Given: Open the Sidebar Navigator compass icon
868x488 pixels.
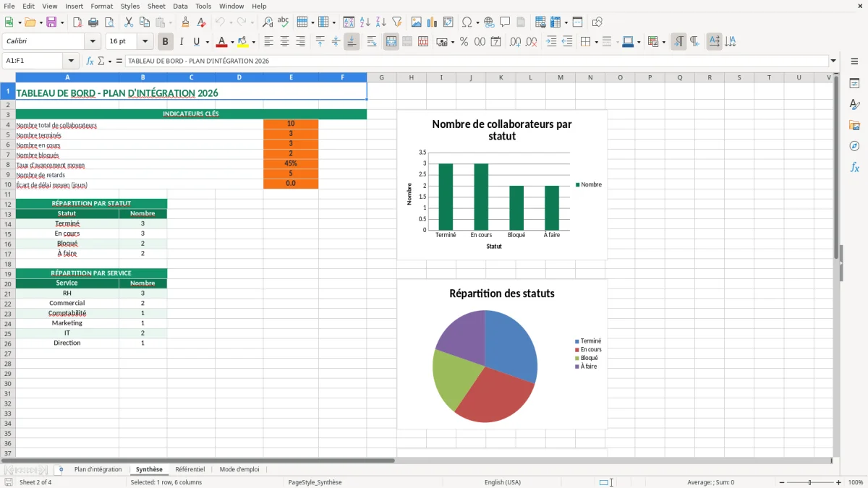Looking at the screenshot, I should click(x=854, y=146).
